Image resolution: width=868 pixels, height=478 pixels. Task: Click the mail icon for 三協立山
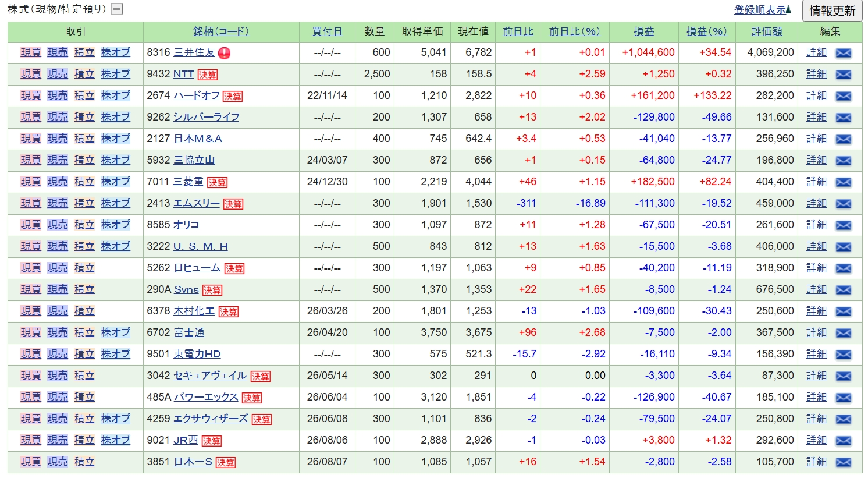[843, 161]
